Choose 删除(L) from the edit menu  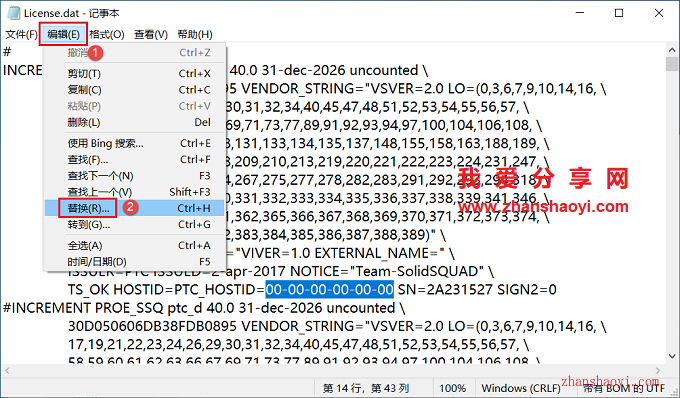pos(134,122)
